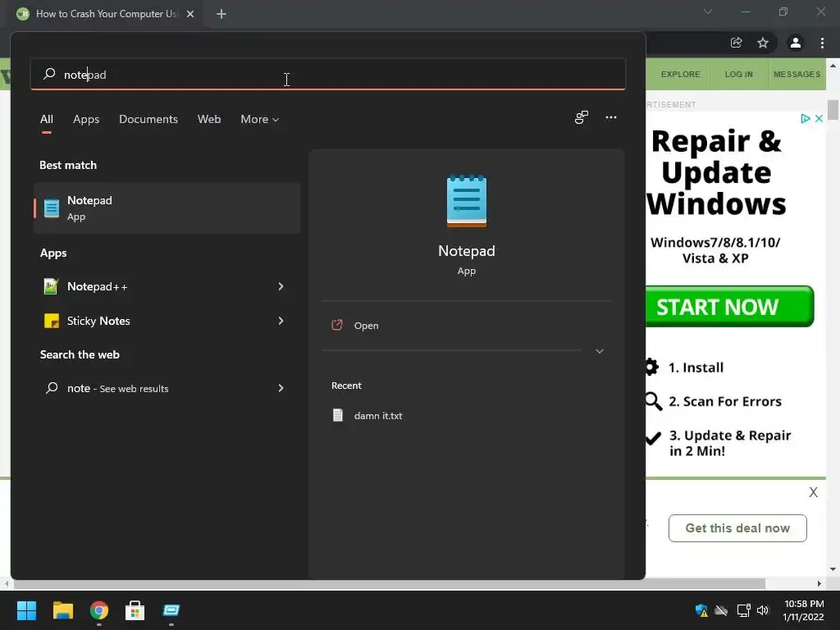This screenshot has height=630, width=840.
Task: Click the AdChoices triangle icon on ad
Action: (x=806, y=118)
